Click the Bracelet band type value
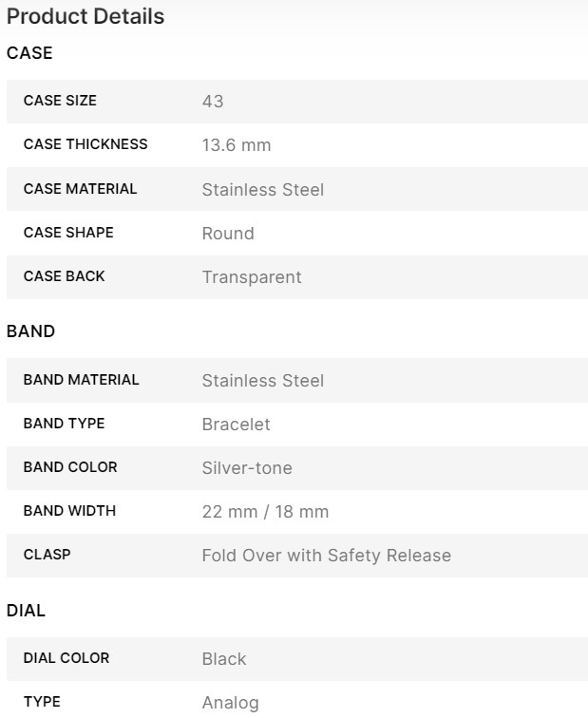This screenshot has width=588, height=718. (237, 425)
